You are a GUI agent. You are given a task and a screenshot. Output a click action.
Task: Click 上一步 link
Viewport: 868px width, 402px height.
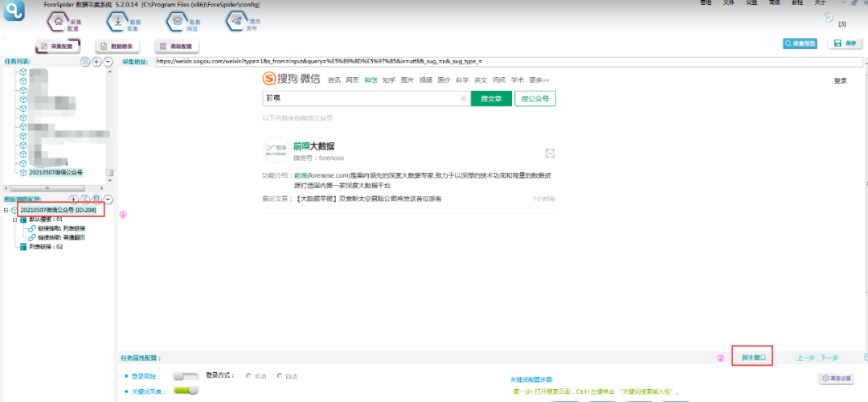pyautogui.click(x=805, y=358)
